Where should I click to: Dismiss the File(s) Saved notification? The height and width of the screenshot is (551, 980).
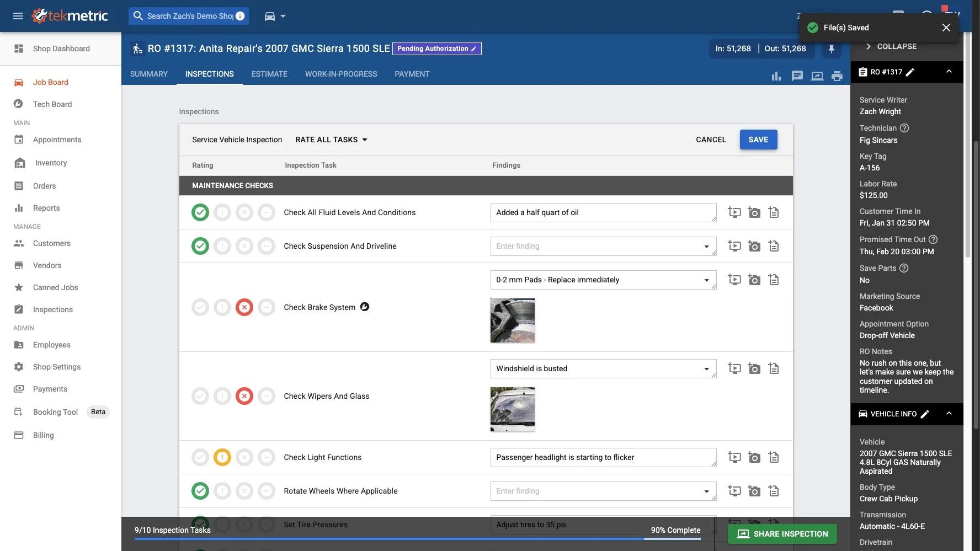946,28
